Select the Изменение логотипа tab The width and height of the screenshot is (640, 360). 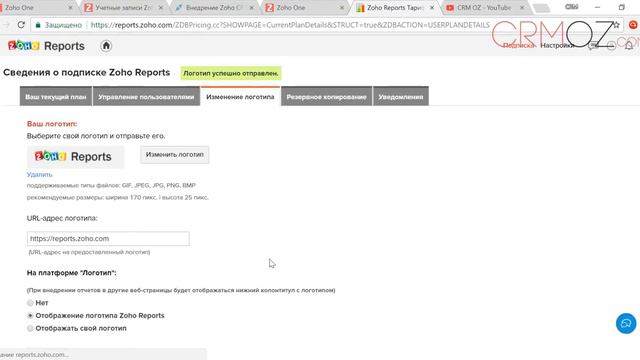point(240,97)
